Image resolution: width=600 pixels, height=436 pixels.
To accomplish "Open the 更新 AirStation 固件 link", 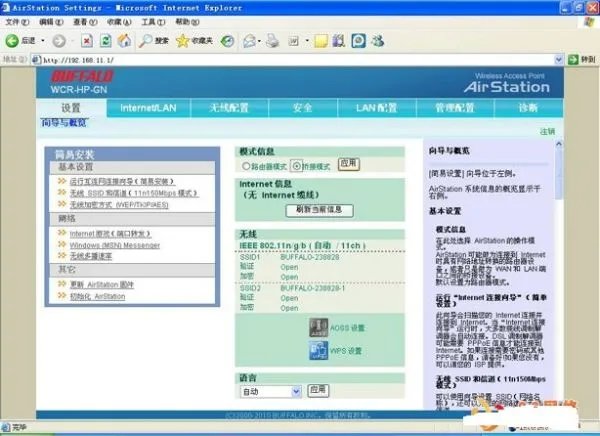I will click(x=102, y=285).
